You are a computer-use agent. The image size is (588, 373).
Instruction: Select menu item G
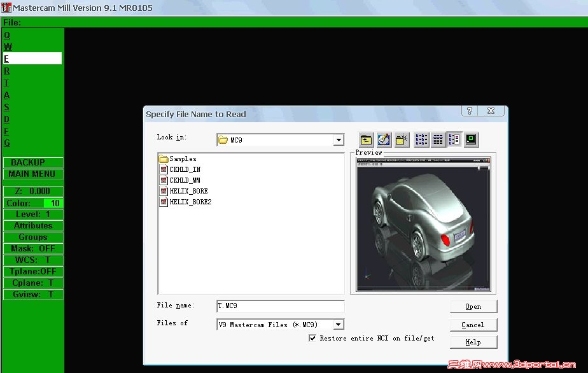coord(7,143)
